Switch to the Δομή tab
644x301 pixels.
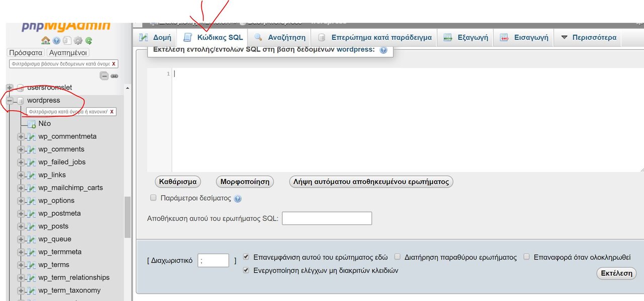155,37
